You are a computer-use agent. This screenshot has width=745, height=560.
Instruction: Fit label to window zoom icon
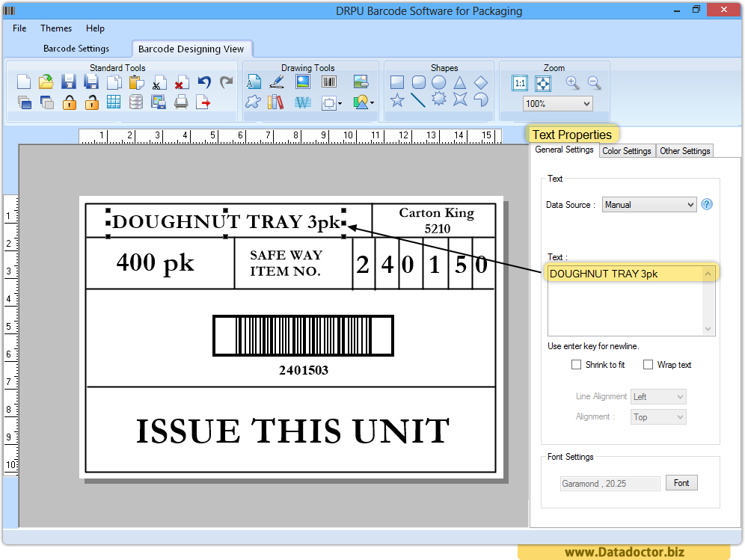[543, 84]
